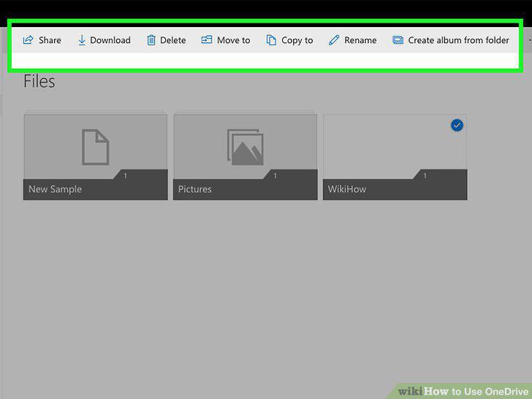Click the image stack icon in Pictures
Image resolution: width=532 pixels, height=399 pixels.
pos(246,147)
